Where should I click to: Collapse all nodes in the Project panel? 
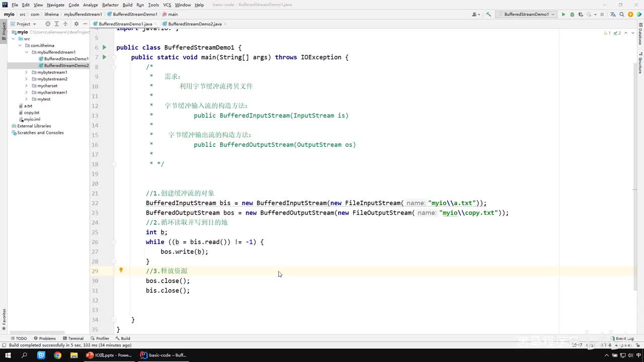tap(65, 24)
